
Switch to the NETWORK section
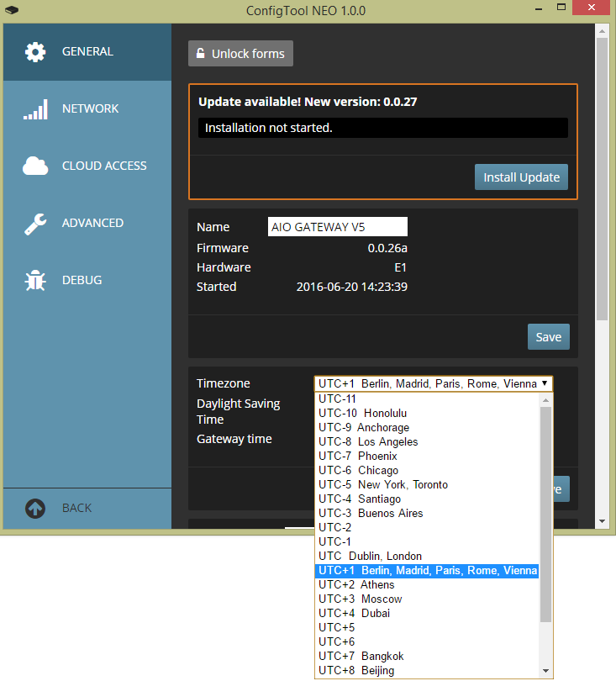pyautogui.click(x=87, y=109)
